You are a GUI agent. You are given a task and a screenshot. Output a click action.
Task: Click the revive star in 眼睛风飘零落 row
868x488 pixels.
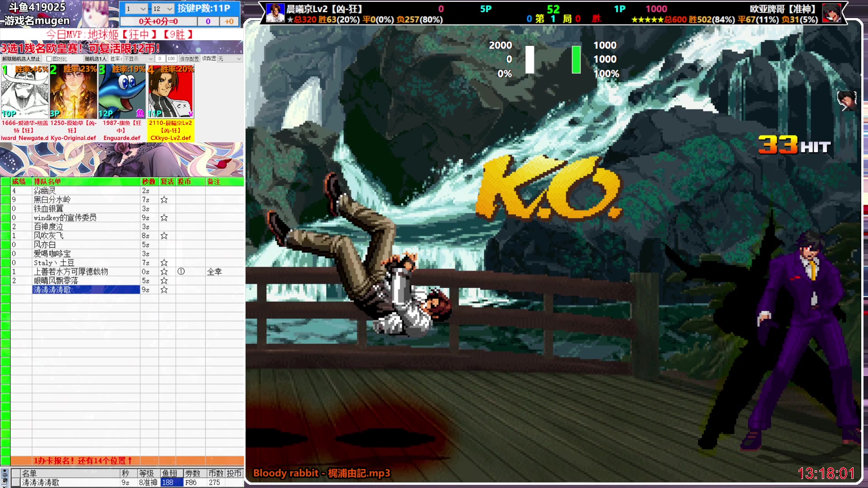click(x=164, y=281)
